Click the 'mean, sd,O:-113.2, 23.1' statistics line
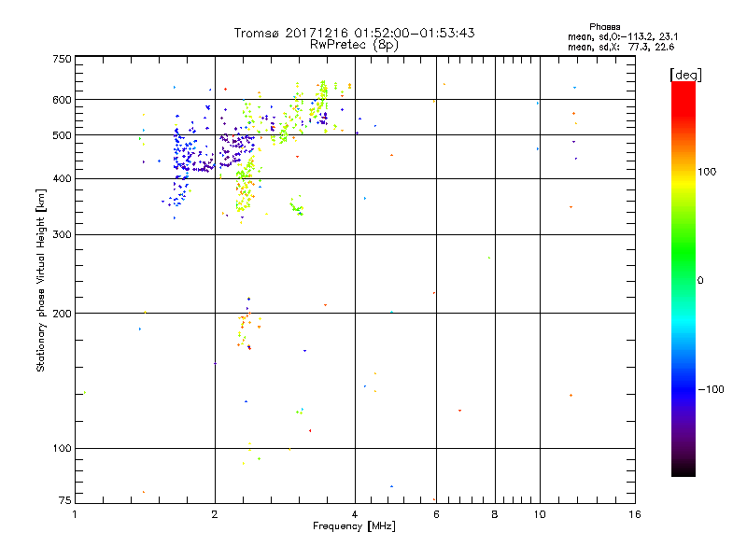Viewport: 747px width, 560px height. pos(623,36)
